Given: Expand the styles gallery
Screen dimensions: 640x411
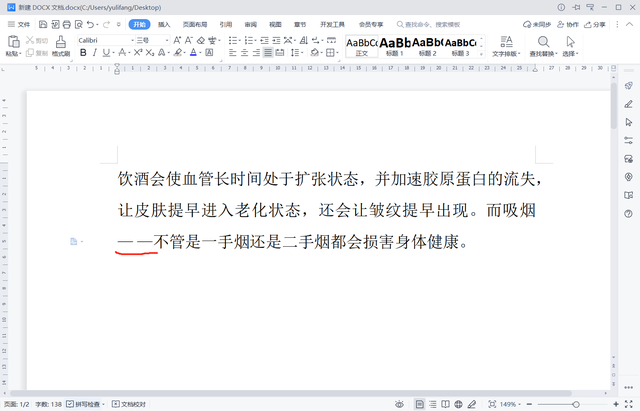Looking at the screenshot, I should click(x=482, y=54).
